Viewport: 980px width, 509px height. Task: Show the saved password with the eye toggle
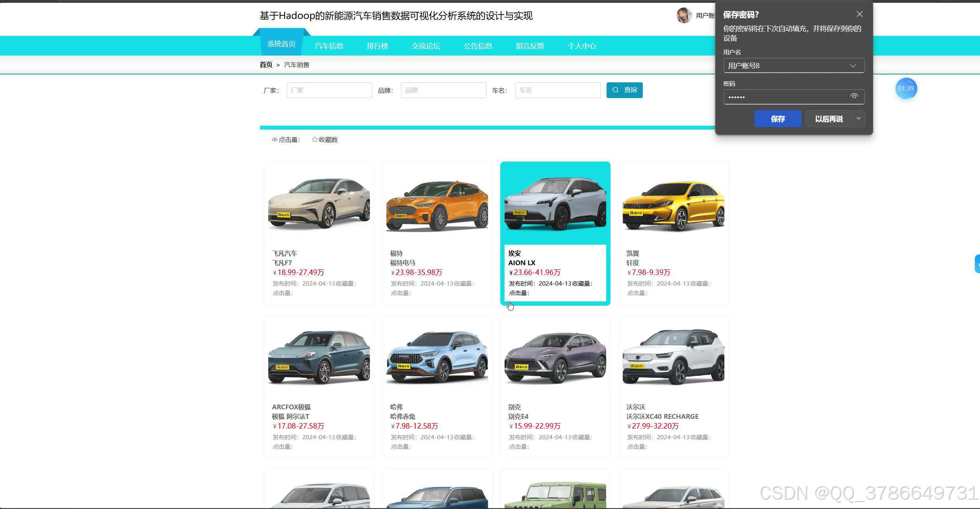[854, 96]
